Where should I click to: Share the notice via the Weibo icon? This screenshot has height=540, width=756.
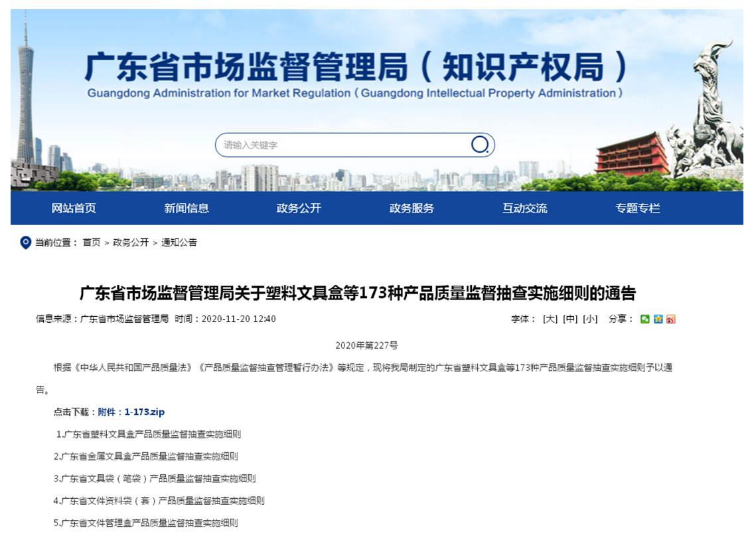coord(670,319)
